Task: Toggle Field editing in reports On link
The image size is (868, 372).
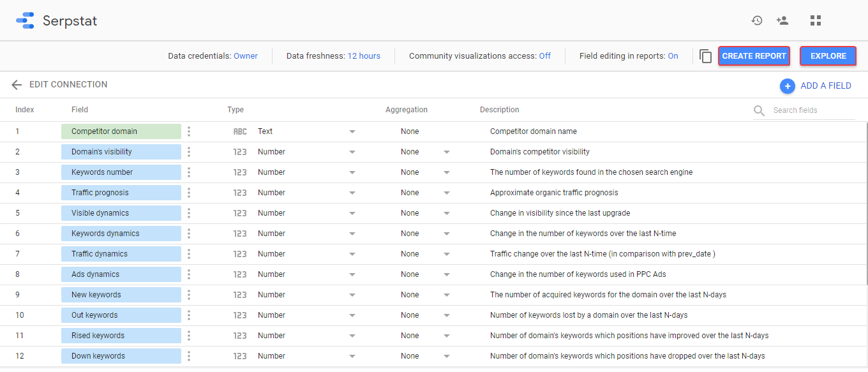Action: click(x=673, y=56)
